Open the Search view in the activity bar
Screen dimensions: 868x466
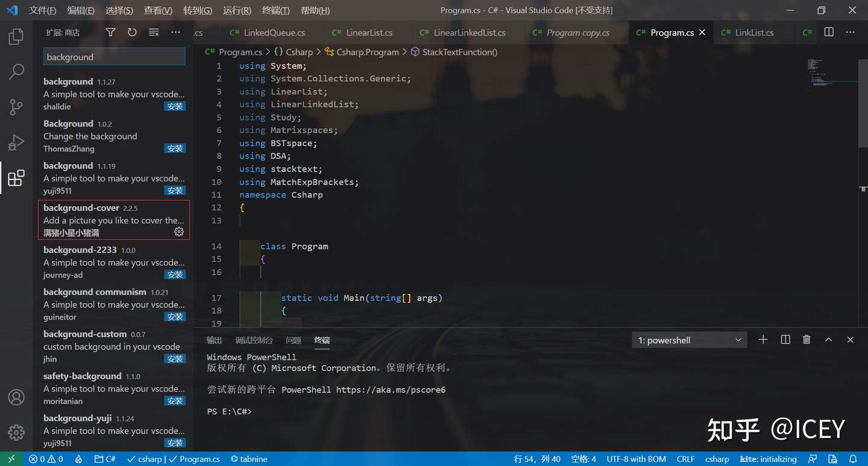coord(16,72)
